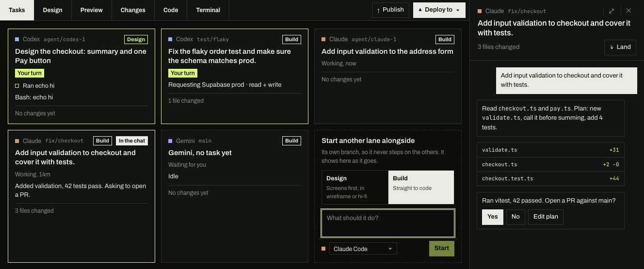
Task: Click the orange square beside Claude Code dropdown
Action: tap(323, 249)
